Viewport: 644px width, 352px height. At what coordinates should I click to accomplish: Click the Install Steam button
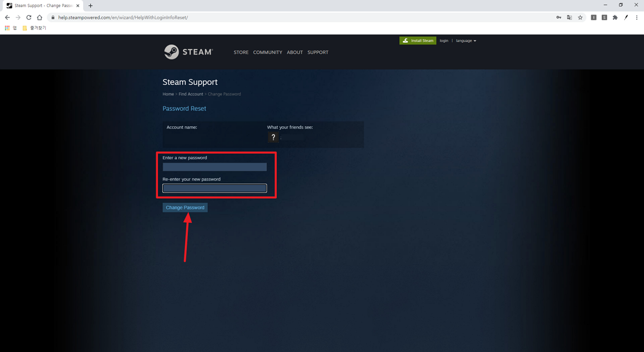(417, 40)
